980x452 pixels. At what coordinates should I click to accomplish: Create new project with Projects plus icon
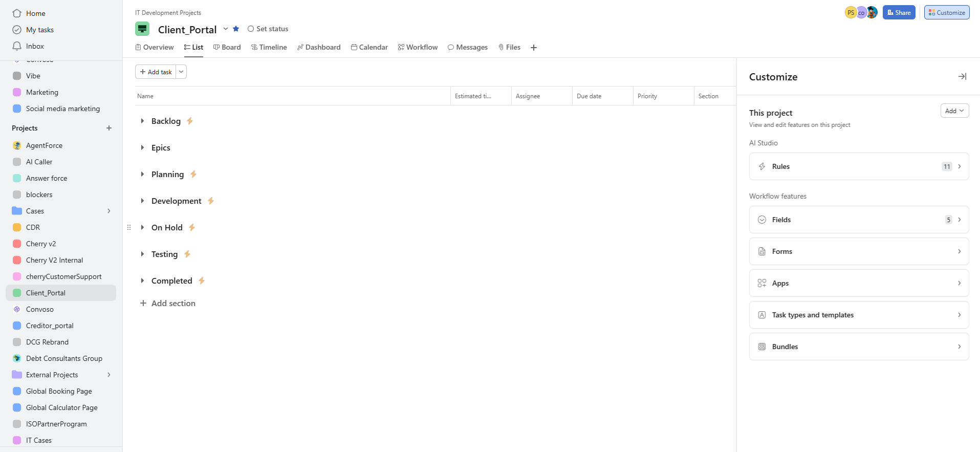109,128
